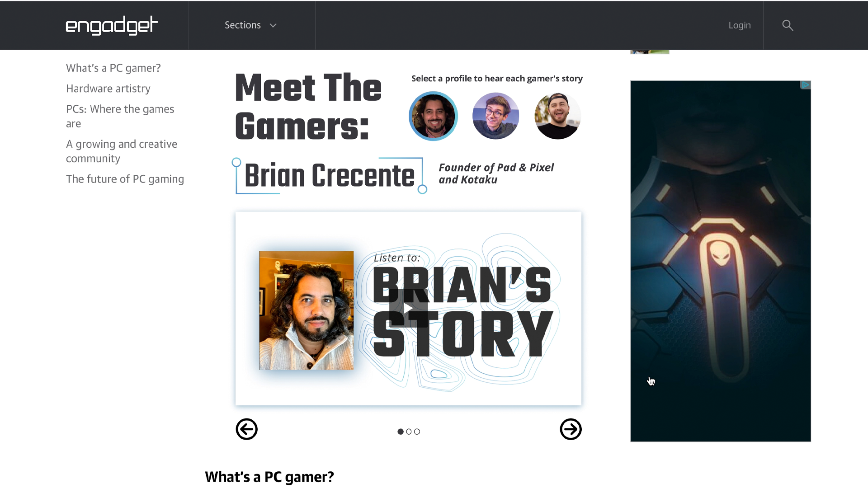Jump to "What's a PC gamer?" section
The image size is (868, 488).
click(113, 68)
